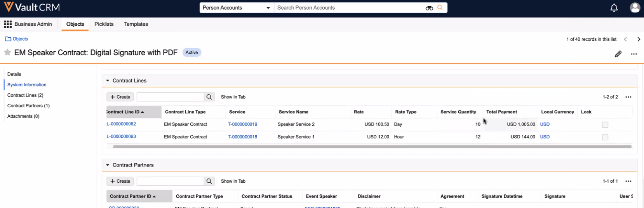Open the user profile avatar menu

[x=635, y=8]
